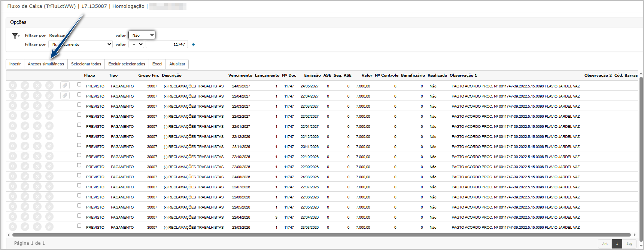Click Selecionar todos in the toolbar

(x=86, y=64)
